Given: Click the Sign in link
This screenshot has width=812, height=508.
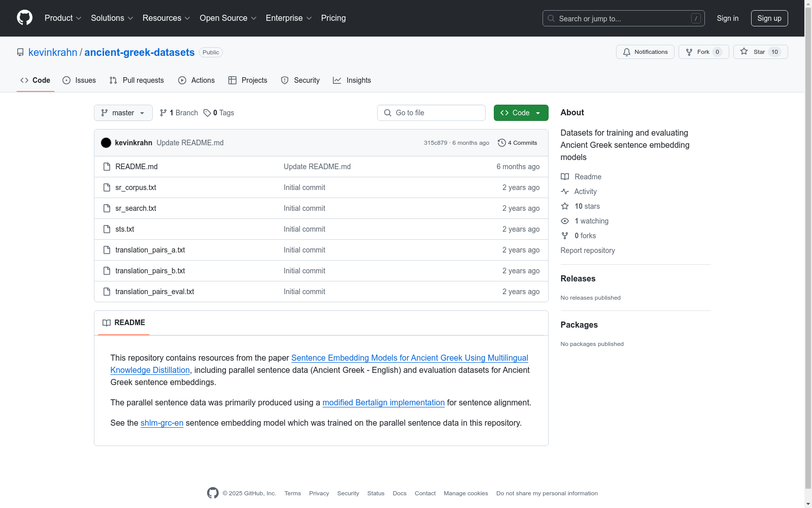Looking at the screenshot, I should click(x=728, y=18).
